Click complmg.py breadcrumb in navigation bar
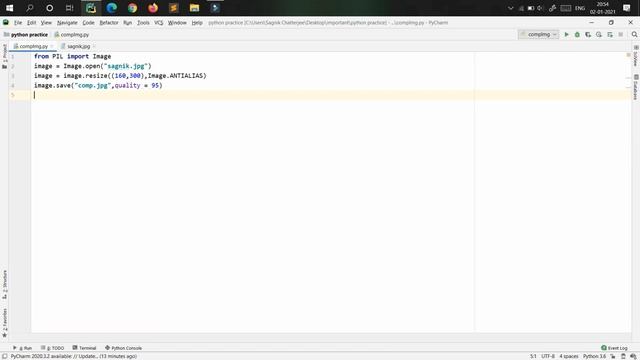 click(72, 35)
